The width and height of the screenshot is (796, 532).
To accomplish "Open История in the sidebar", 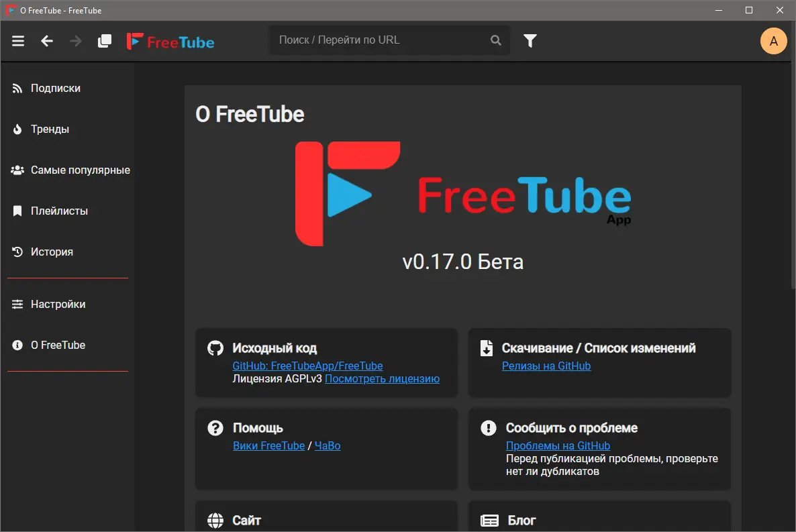I will coord(68,252).
